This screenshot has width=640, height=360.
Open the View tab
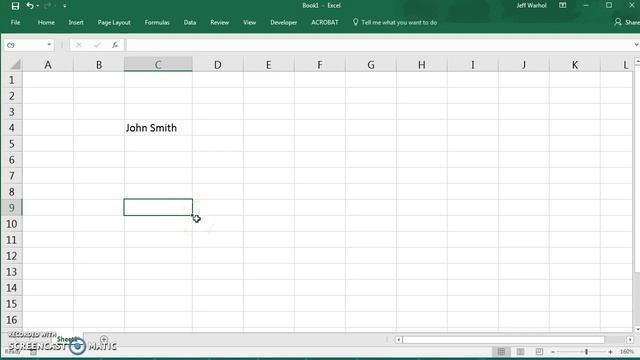(x=249, y=22)
